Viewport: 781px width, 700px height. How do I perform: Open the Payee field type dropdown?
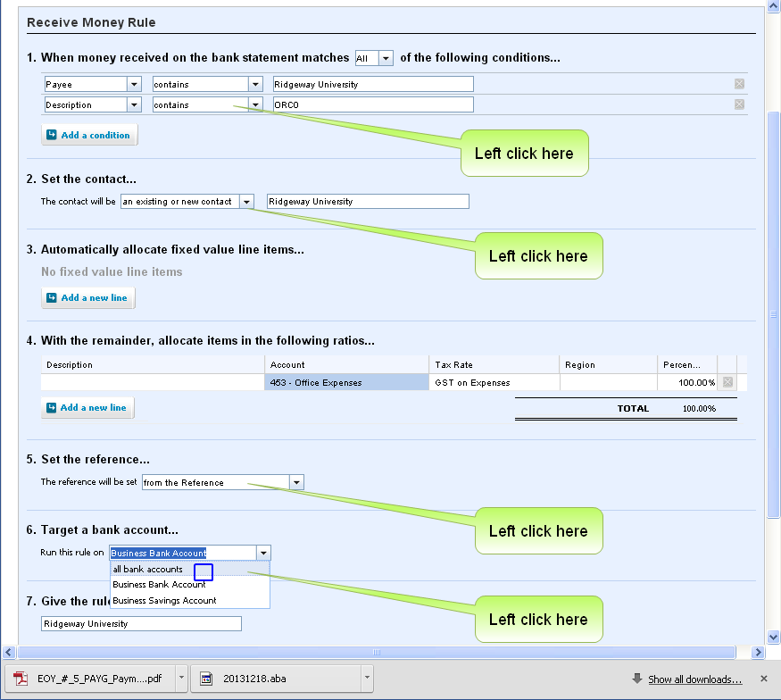pos(134,84)
